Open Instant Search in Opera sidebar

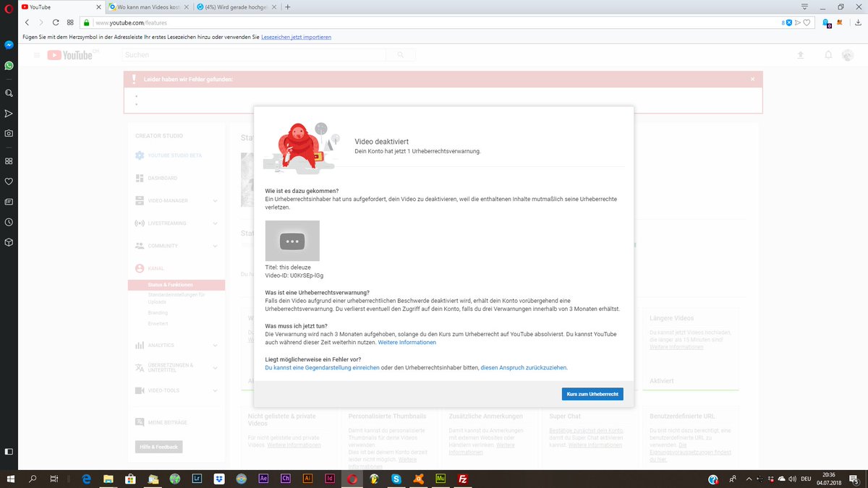[9, 93]
